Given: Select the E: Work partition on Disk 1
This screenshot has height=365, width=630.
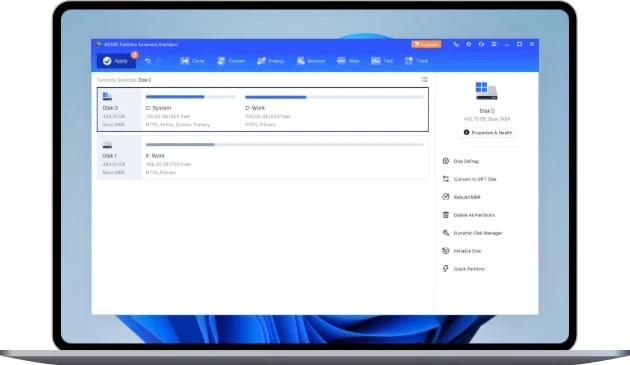Looking at the screenshot, I should tap(285, 157).
